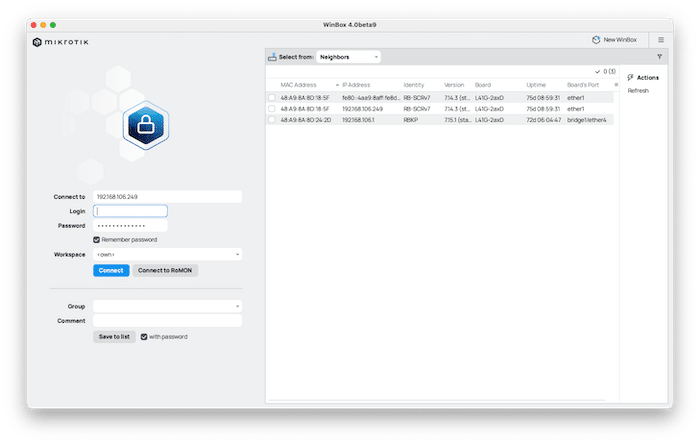Click bridge1/ether4 port cell
This screenshot has width=700, height=444.
(x=587, y=120)
